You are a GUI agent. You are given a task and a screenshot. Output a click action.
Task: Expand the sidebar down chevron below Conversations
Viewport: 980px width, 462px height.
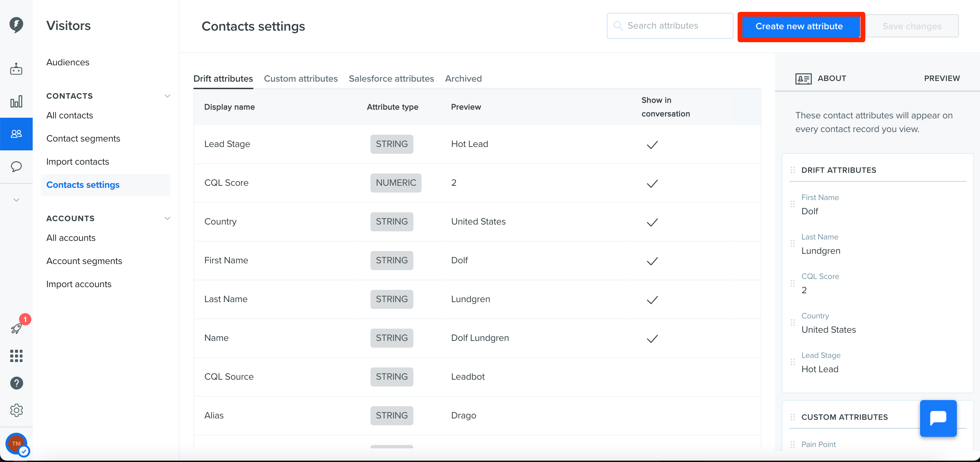[16, 200]
